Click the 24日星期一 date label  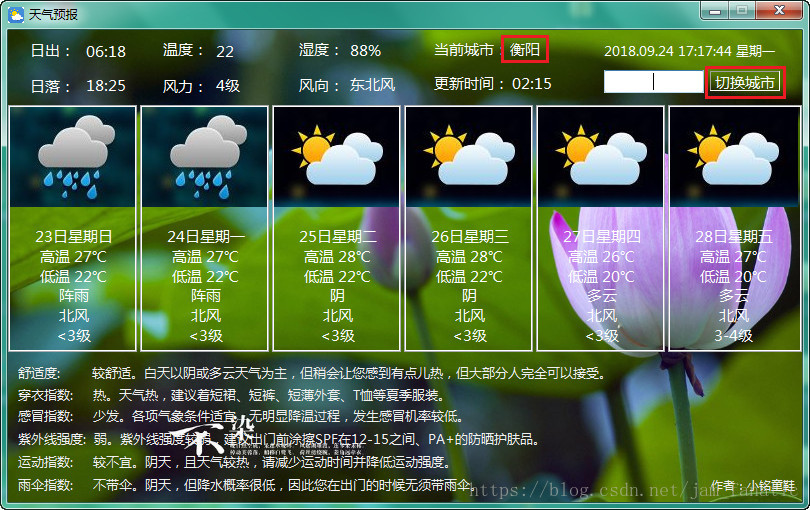206,237
